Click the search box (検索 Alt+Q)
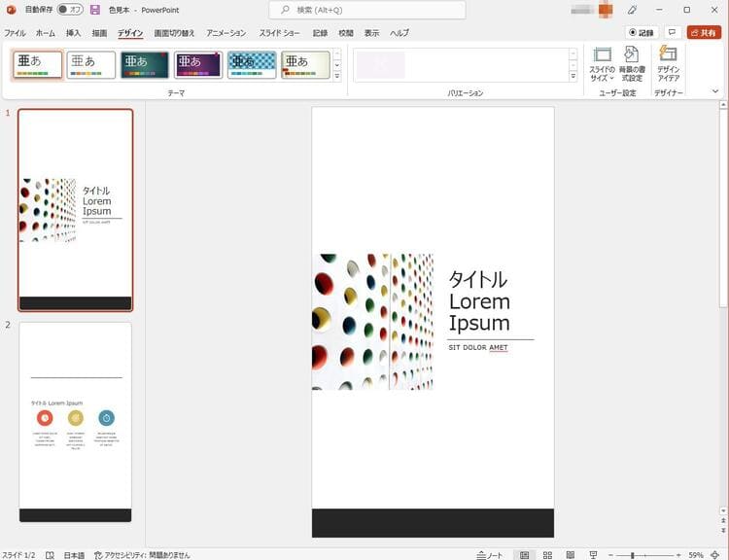Screen dimensions: 729x560 367,10
